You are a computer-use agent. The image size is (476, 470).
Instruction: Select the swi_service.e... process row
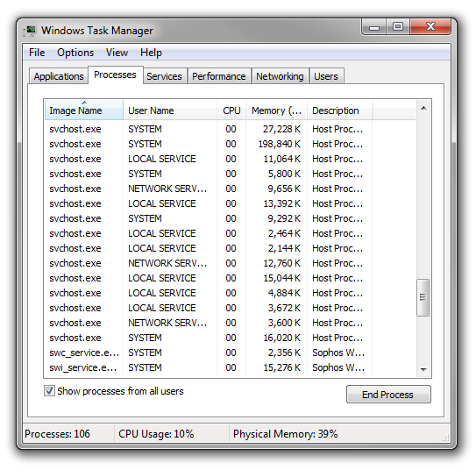tap(230, 367)
